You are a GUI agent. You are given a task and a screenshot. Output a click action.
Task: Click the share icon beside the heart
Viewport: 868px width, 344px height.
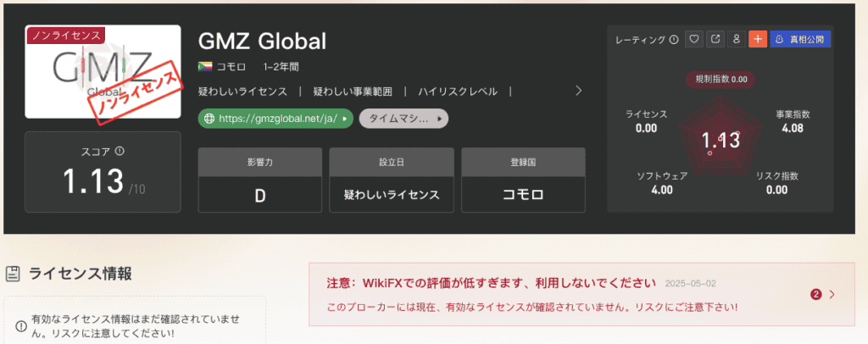pyautogui.click(x=715, y=39)
